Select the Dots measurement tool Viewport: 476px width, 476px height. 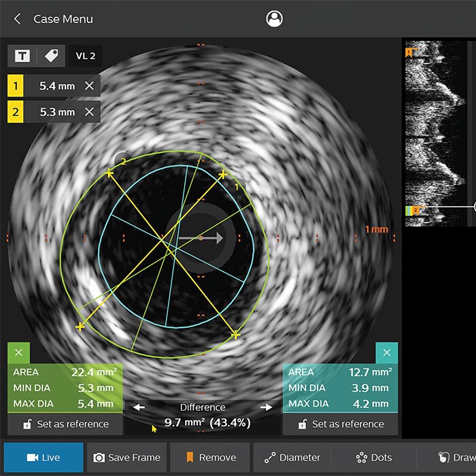374,458
